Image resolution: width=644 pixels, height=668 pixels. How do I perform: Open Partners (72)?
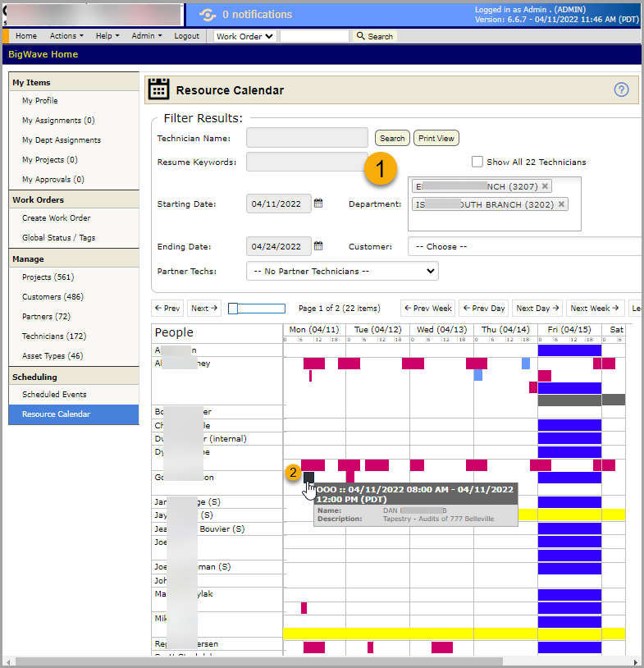47,316
